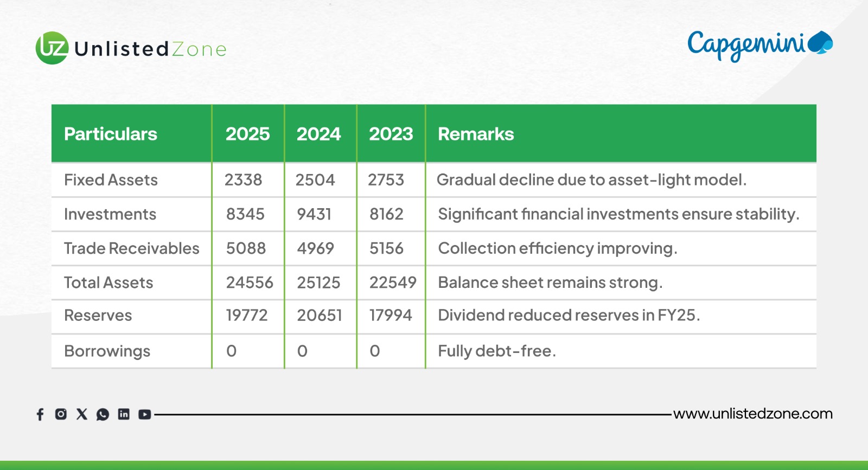
Task: Select the 2025 column header
Action: pos(247,134)
